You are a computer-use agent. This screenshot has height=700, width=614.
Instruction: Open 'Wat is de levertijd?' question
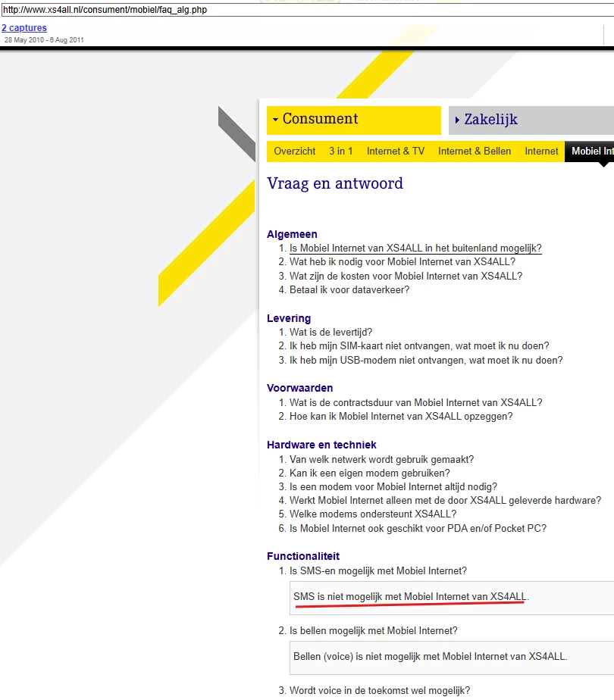(330, 333)
